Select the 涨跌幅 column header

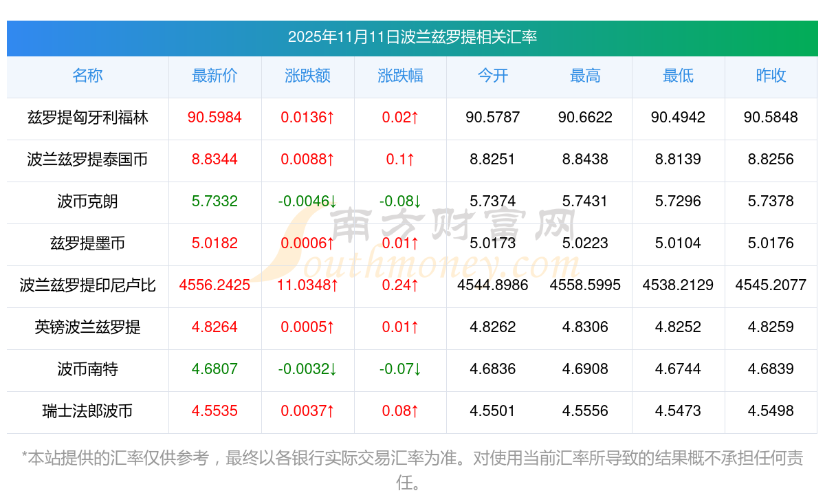pyautogui.click(x=400, y=76)
